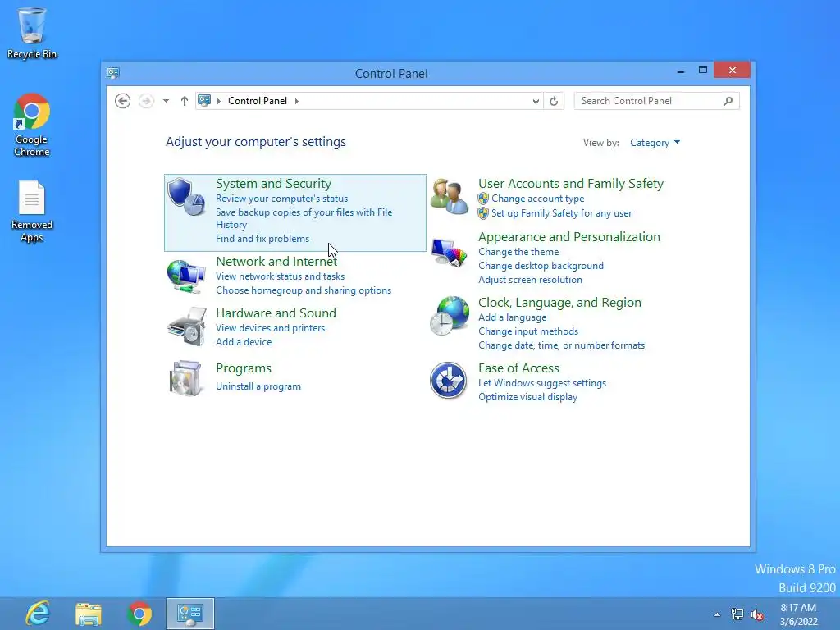Click View devices and printers
This screenshot has width=840, height=630.
coord(270,328)
